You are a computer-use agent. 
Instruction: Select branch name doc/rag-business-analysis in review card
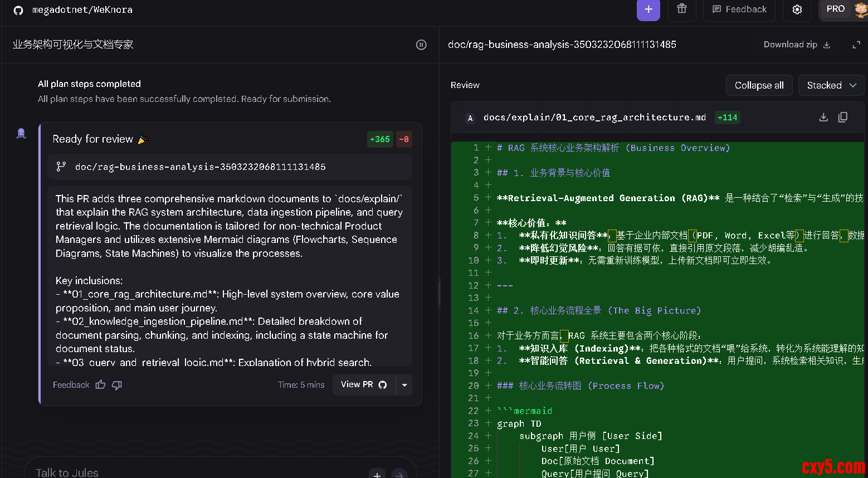200,167
